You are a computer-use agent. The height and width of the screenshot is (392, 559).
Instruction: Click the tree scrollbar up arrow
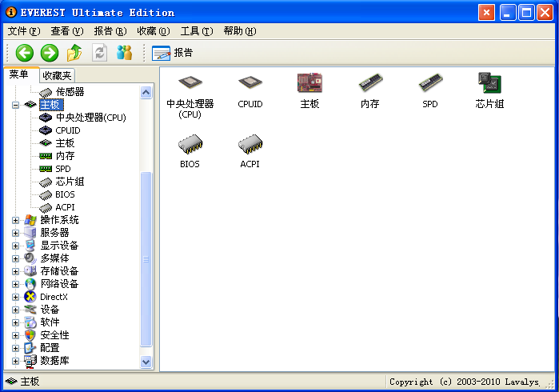click(146, 93)
